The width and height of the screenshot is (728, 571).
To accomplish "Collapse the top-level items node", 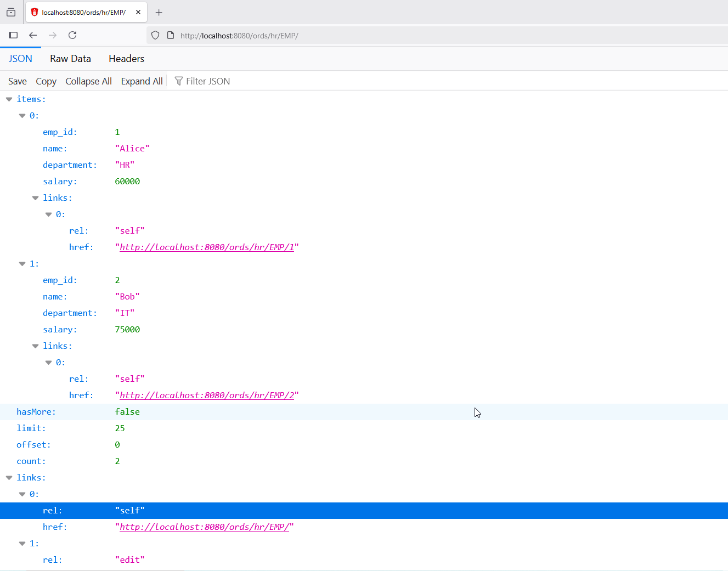I will pyautogui.click(x=9, y=99).
